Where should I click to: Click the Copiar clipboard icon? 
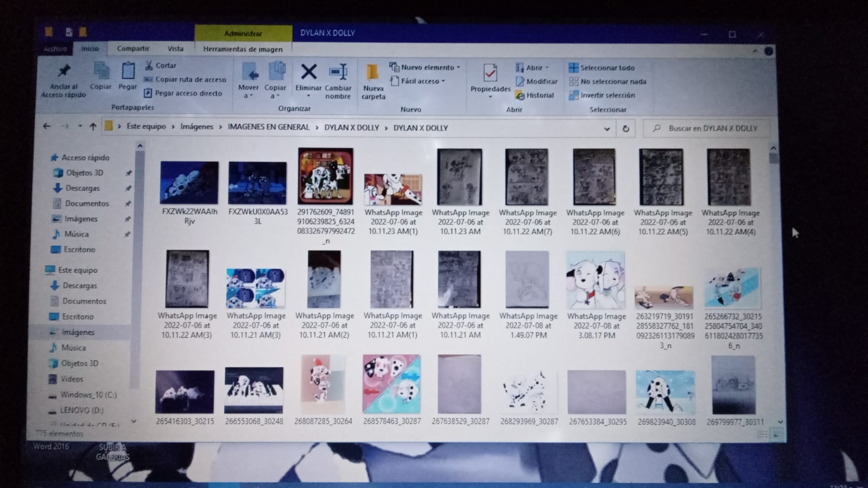click(101, 71)
